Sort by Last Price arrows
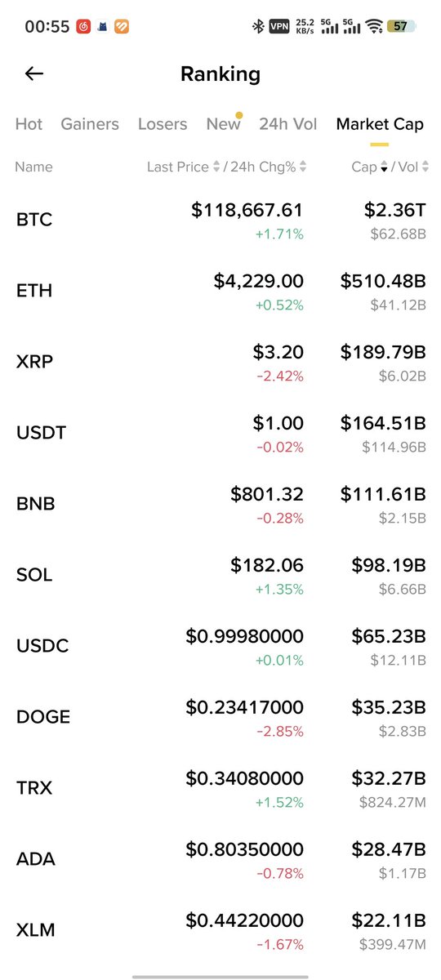The height and width of the screenshot is (980, 441). (216, 167)
